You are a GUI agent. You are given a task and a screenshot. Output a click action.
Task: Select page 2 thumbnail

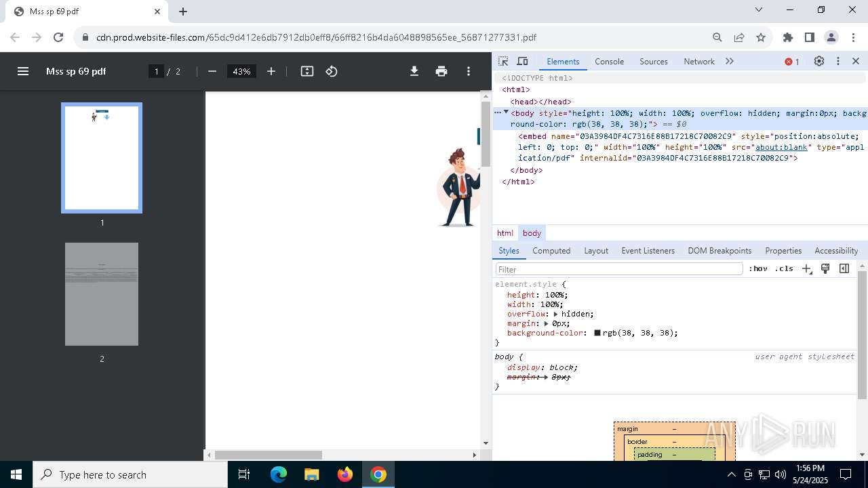(102, 294)
